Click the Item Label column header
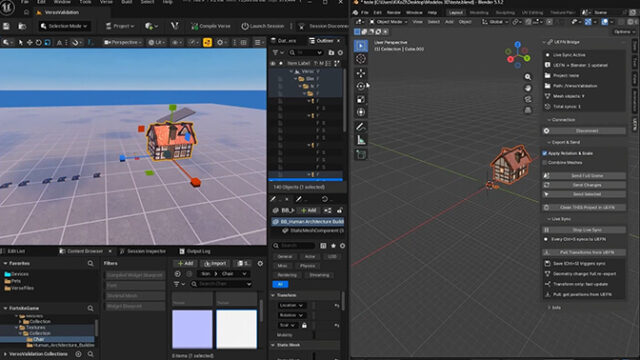This screenshot has width=640, height=360. click(299, 63)
